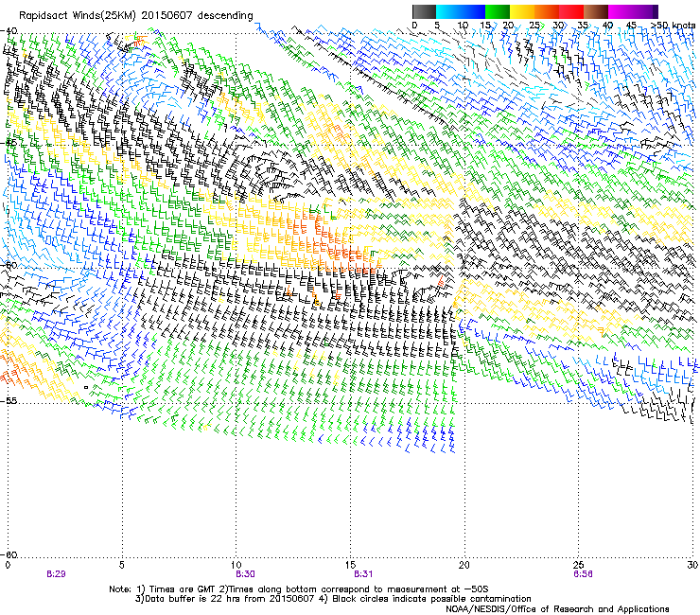Image resolution: width=700 pixels, height=615 pixels.
Task: Click the purple '8:31' time label
Action: tap(363, 574)
